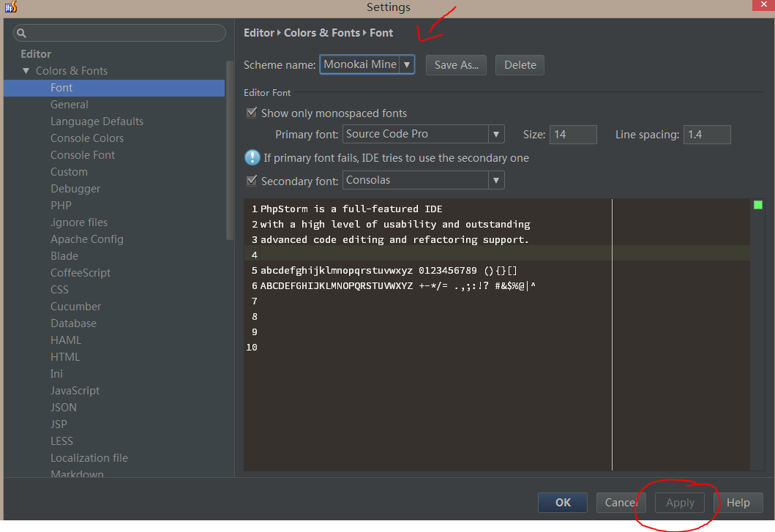Click the highlighted empty preview line 4
Image resolution: width=775 pixels, height=532 pixels.
click(x=497, y=253)
